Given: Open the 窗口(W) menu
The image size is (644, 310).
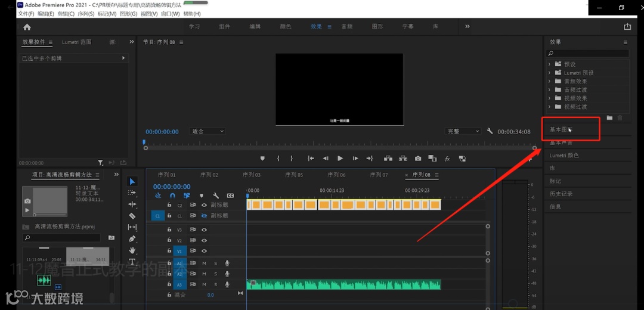Looking at the screenshot, I should point(171,14).
